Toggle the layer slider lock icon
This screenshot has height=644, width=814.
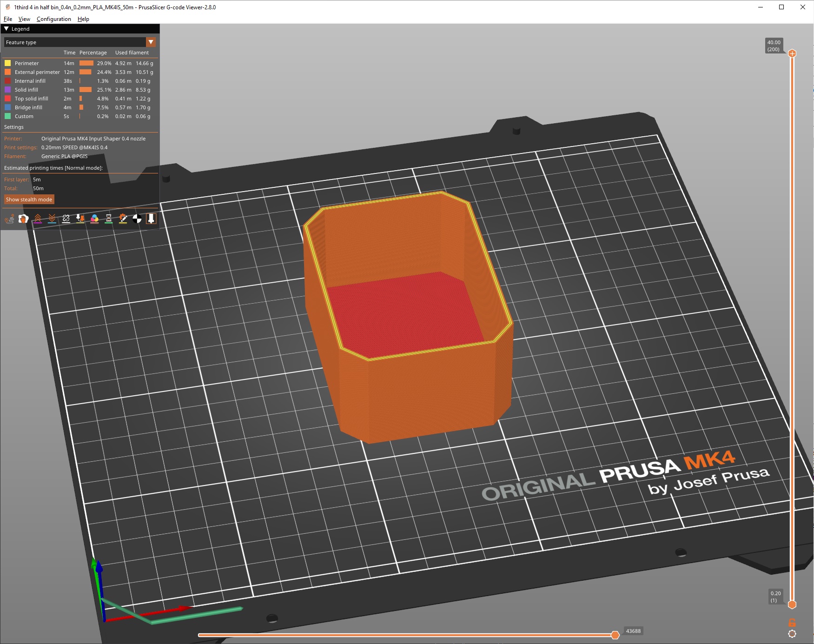pyautogui.click(x=792, y=623)
